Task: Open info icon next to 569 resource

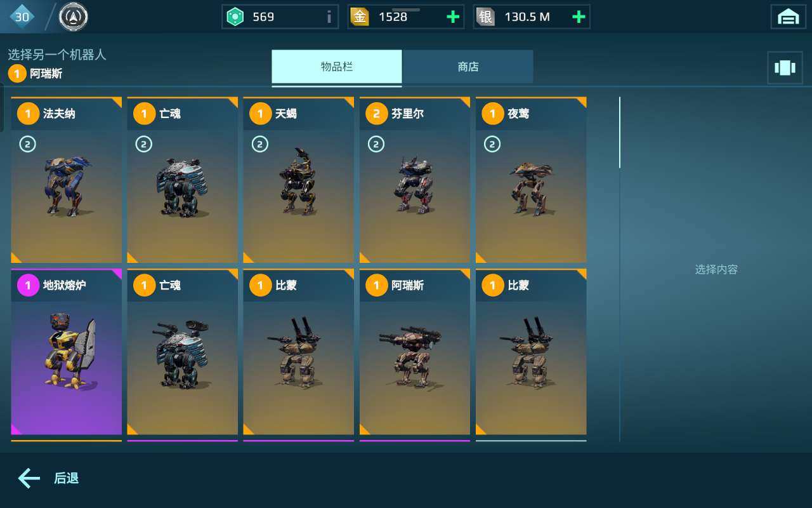Action: tap(329, 17)
